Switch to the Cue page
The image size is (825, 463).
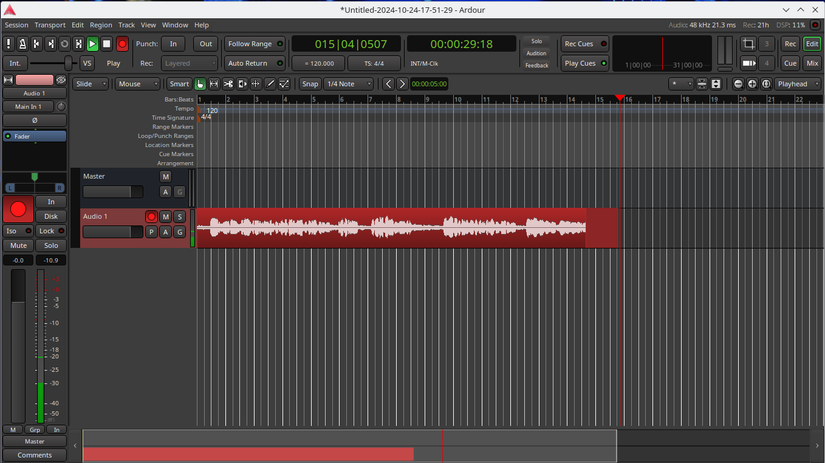pos(790,63)
